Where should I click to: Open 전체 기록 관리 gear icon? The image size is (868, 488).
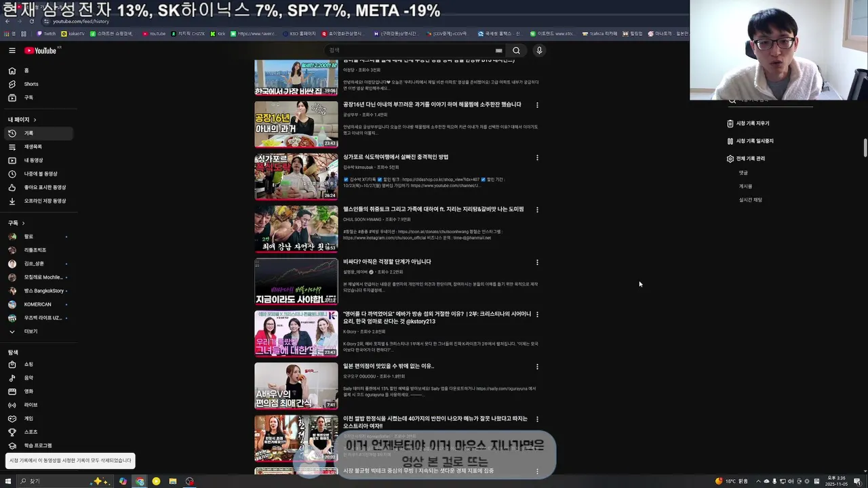(730, 159)
